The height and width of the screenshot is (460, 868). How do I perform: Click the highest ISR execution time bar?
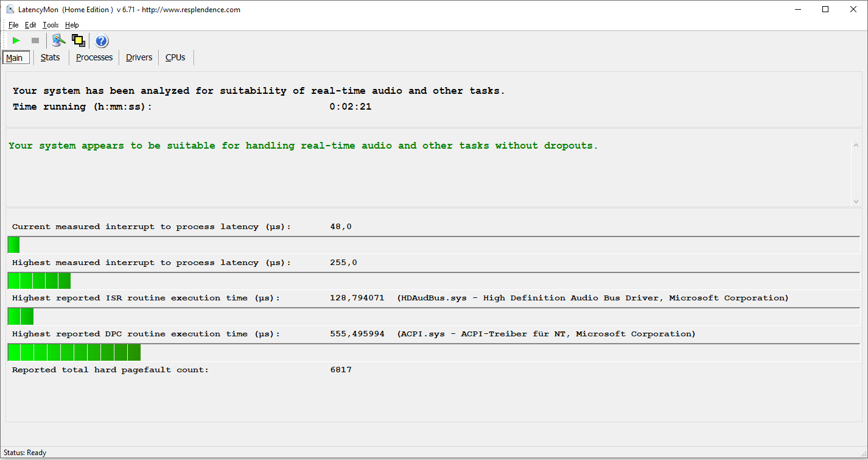[433, 316]
